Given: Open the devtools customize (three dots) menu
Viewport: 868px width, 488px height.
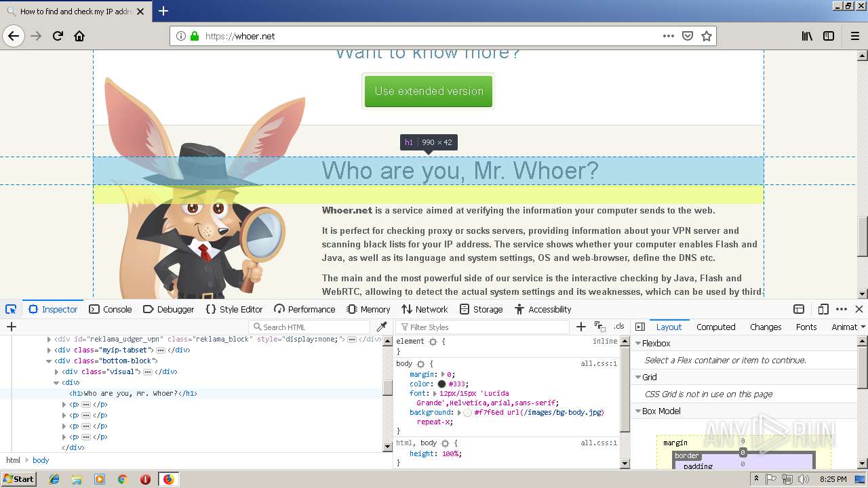Looking at the screenshot, I should [842, 309].
